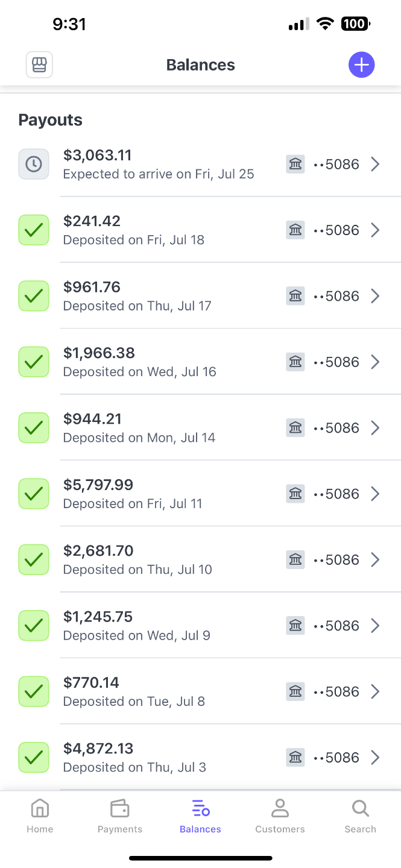Tap the green checkmark beside $944.21 payout

(x=34, y=428)
